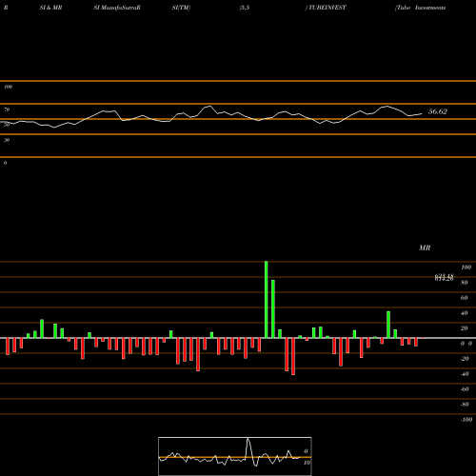Click the 40 label on MR axis

click(465, 313)
